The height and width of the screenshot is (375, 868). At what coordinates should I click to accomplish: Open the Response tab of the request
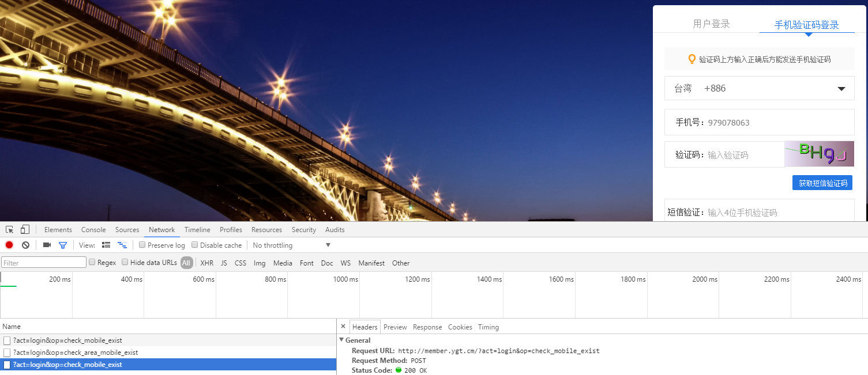point(427,327)
